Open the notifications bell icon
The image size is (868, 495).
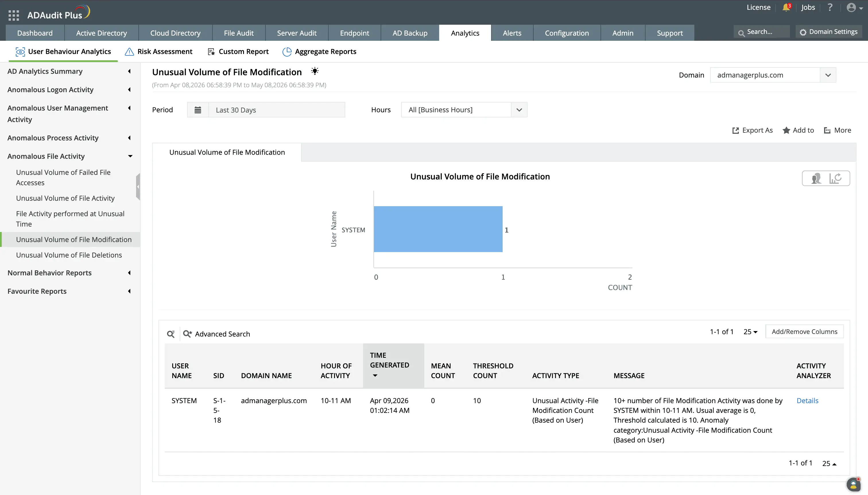pyautogui.click(x=786, y=7)
